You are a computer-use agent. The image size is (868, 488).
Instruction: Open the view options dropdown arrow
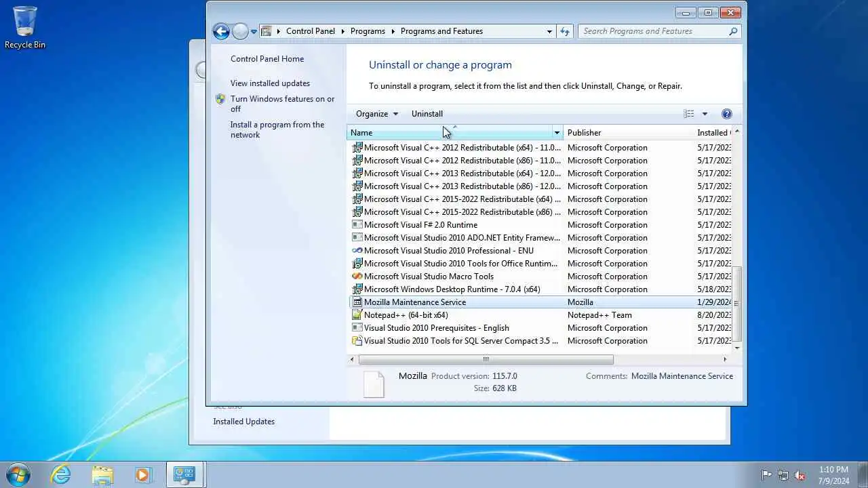(x=705, y=114)
